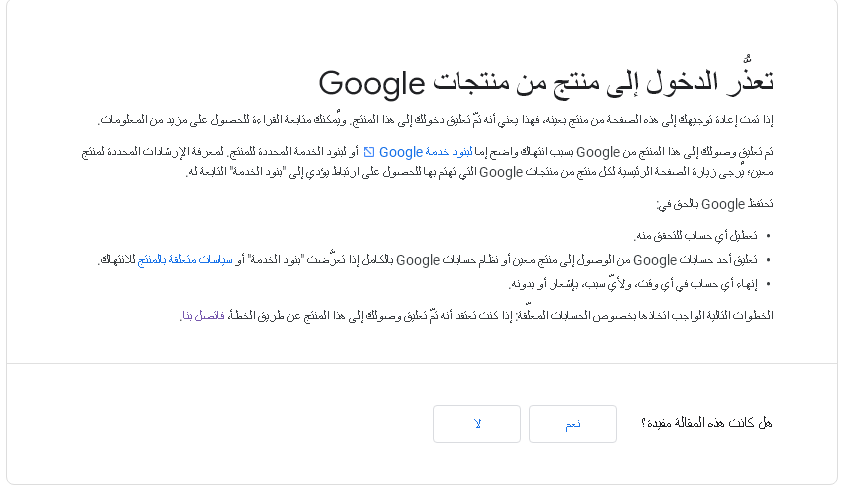Click the paragraph starting الخطوات التالية الواجب اتخاذها
Screen dimensions: 841x495
pos(477,315)
